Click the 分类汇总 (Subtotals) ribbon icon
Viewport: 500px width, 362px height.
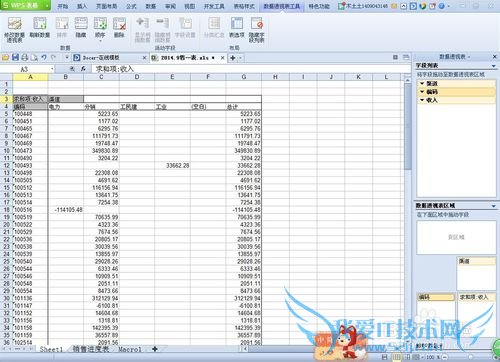214,23
